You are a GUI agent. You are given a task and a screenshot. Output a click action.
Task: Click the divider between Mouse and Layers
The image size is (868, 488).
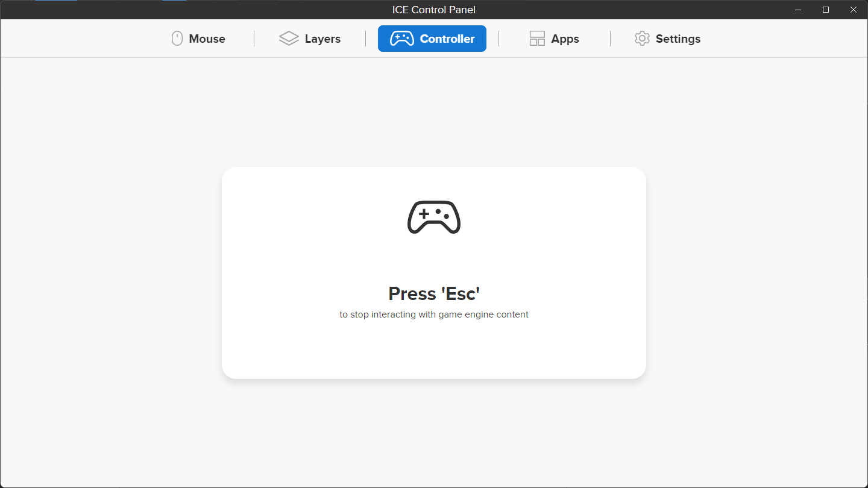coord(254,39)
